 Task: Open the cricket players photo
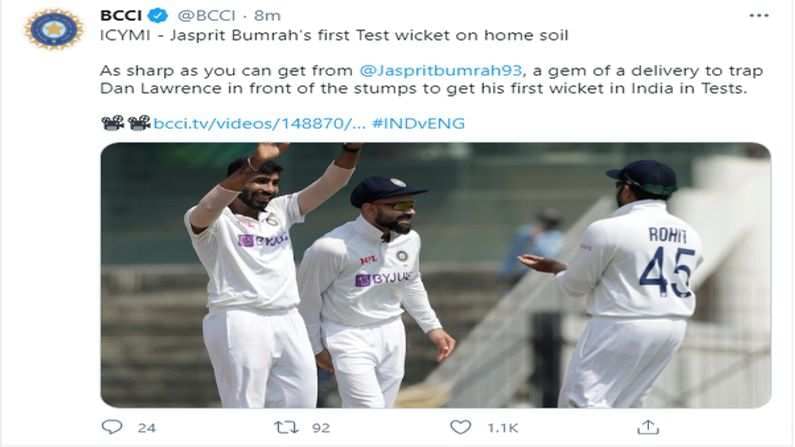[x=436, y=275]
